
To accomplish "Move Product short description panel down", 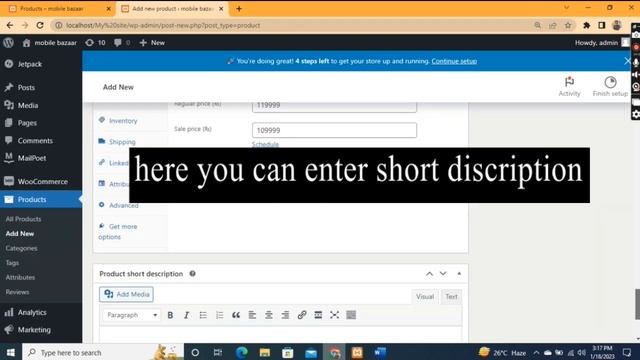I will tap(443, 273).
